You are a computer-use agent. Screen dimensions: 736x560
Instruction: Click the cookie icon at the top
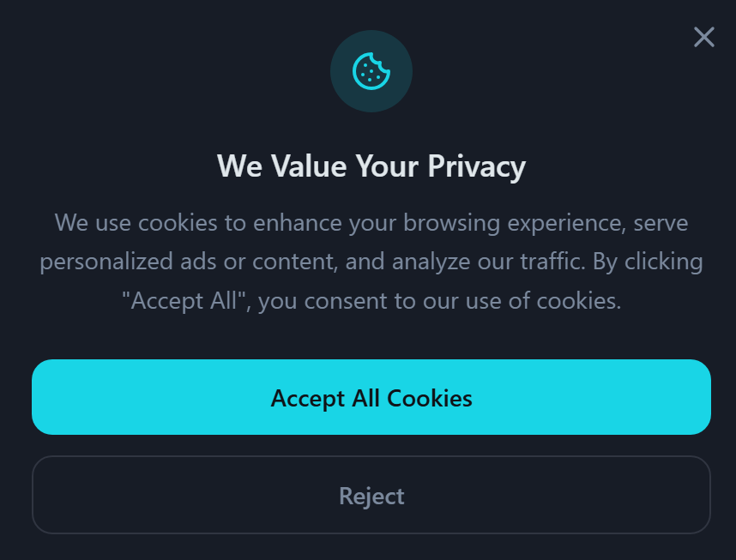(371, 71)
